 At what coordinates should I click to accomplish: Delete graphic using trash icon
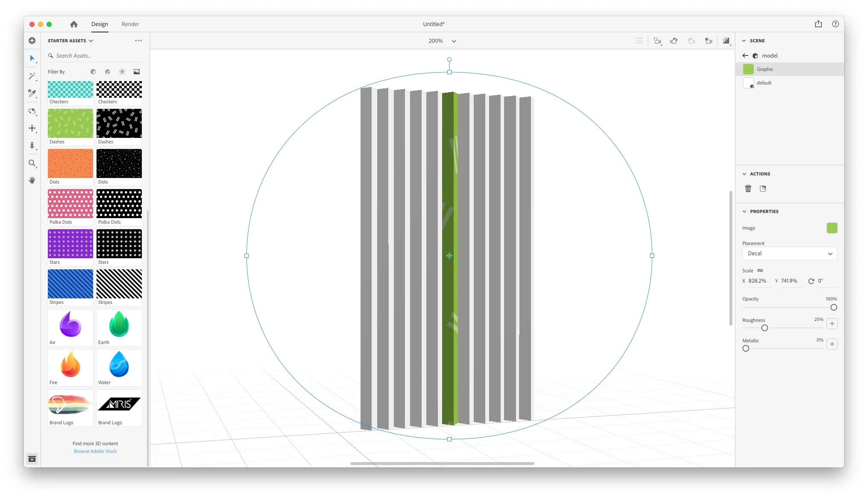(x=748, y=189)
